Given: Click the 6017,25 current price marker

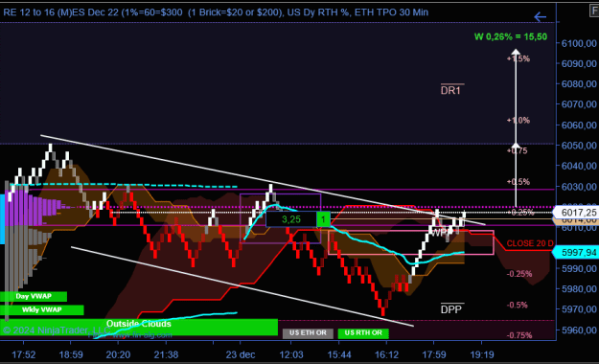Looking at the screenshot, I should coord(576,213).
